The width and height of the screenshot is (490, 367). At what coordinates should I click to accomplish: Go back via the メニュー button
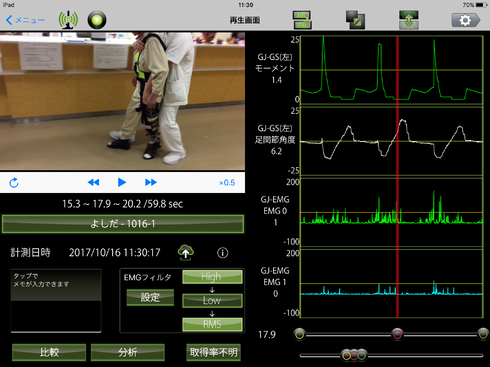pos(25,20)
